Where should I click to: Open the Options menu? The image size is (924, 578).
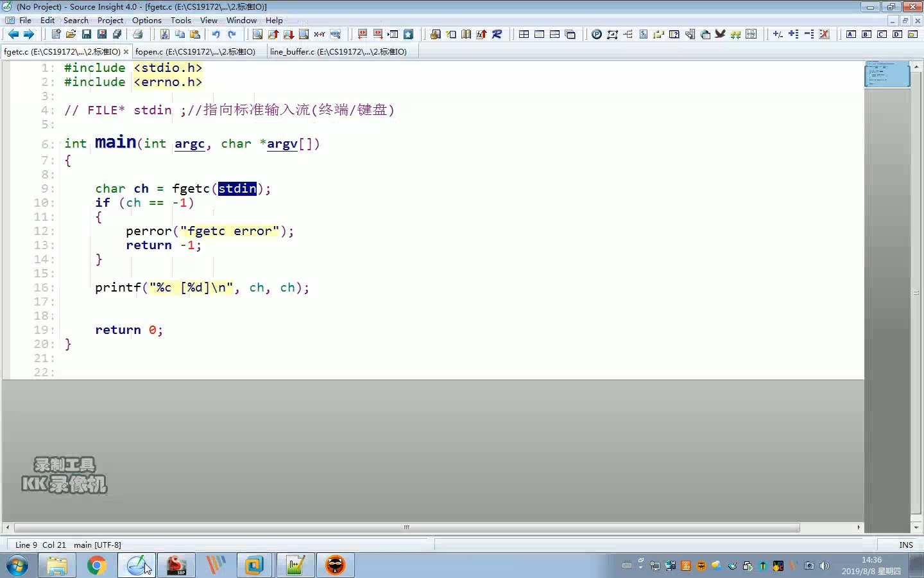[x=147, y=21]
